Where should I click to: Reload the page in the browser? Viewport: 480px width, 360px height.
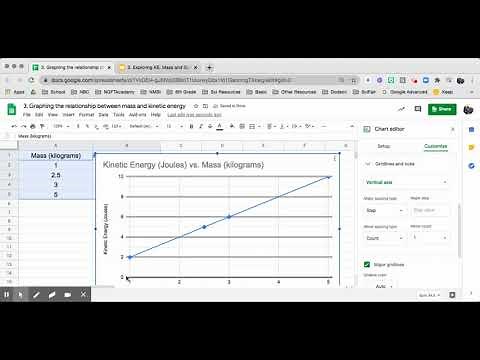point(31,80)
